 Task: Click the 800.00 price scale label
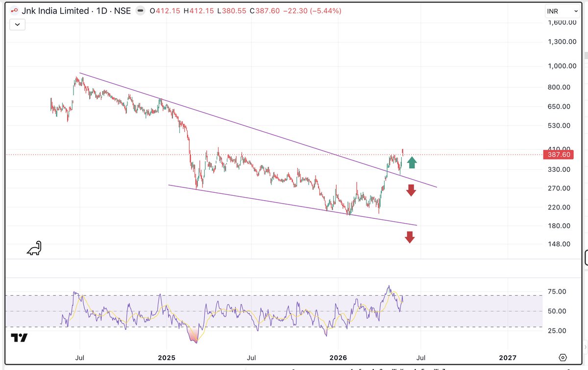click(559, 87)
